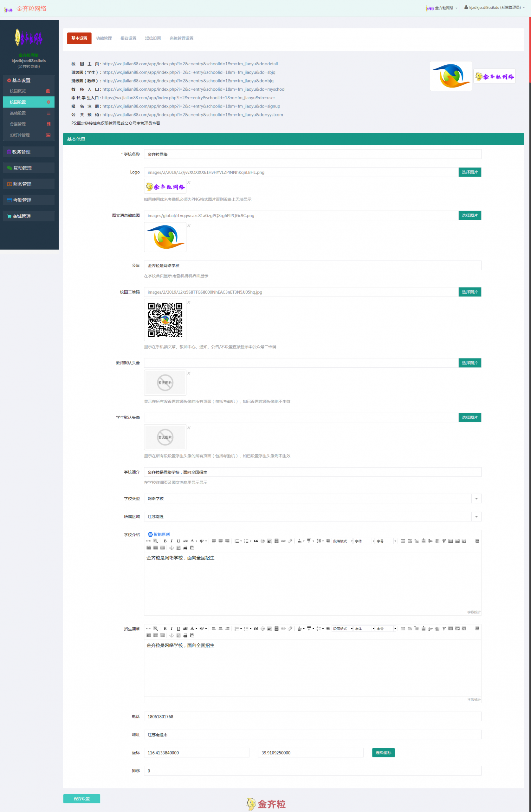Click 保存设置 button
Image resolution: width=531 pixels, height=812 pixels.
pos(82,799)
